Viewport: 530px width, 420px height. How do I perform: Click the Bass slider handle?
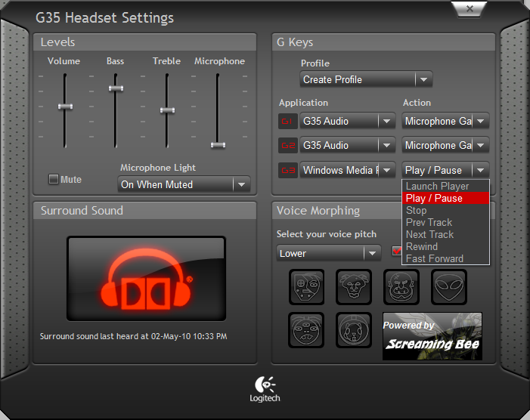click(x=116, y=88)
